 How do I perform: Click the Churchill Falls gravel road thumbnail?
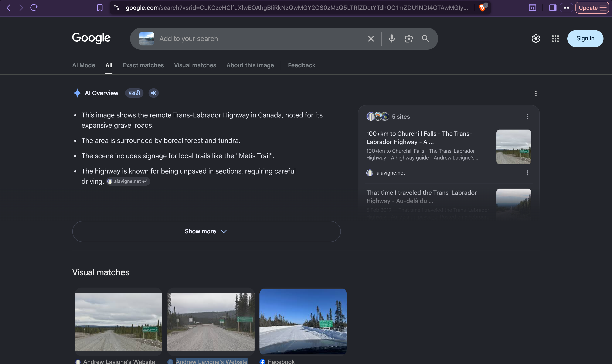(514, 147)
